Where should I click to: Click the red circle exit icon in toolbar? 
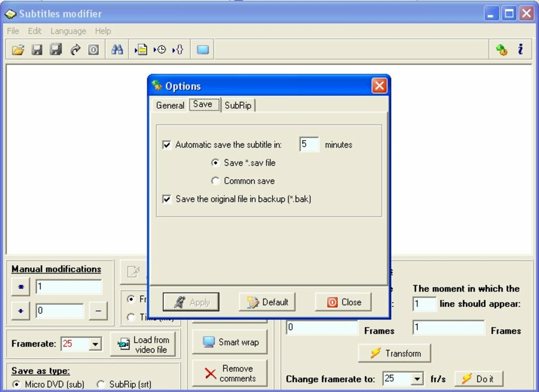click(x=94, y=50)
